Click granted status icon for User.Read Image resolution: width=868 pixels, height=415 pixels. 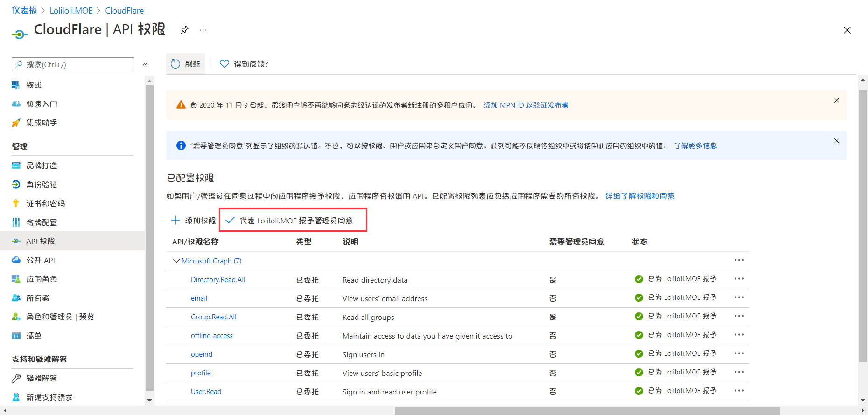click(x=639, y=391)
